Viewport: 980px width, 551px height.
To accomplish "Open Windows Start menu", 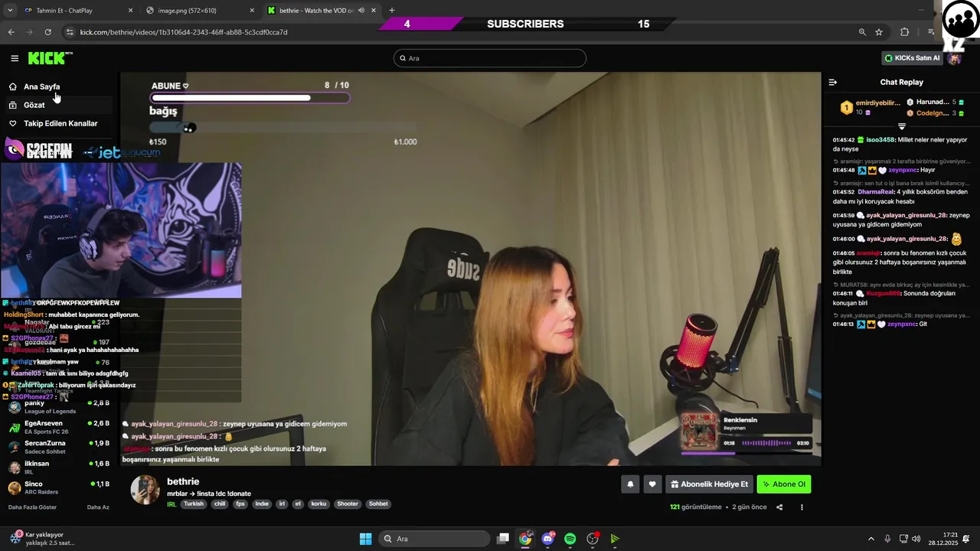I will (x=365, y=539).
